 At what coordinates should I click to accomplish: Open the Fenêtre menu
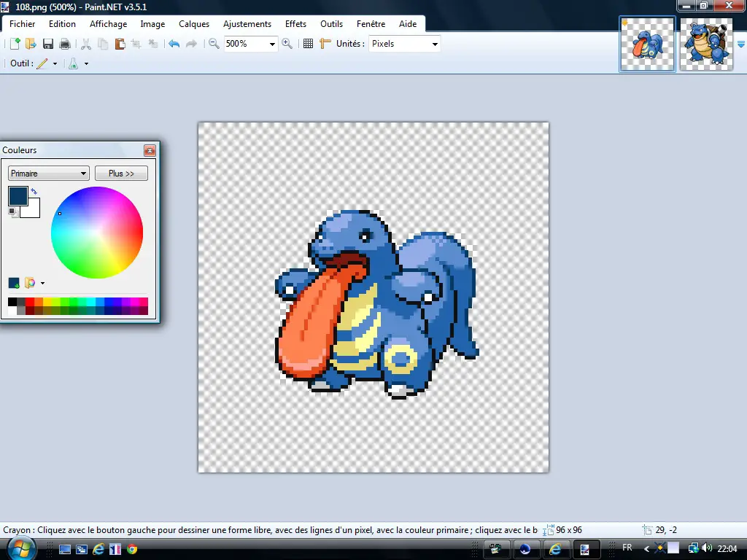click(x=371, y=24)
